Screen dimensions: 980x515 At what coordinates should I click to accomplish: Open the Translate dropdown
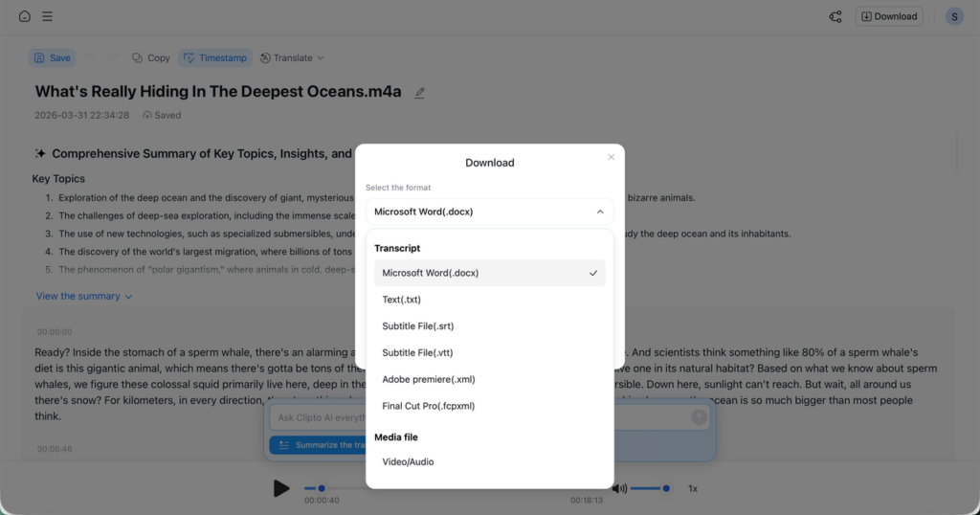pyautogui.click(x=292, y=58)
